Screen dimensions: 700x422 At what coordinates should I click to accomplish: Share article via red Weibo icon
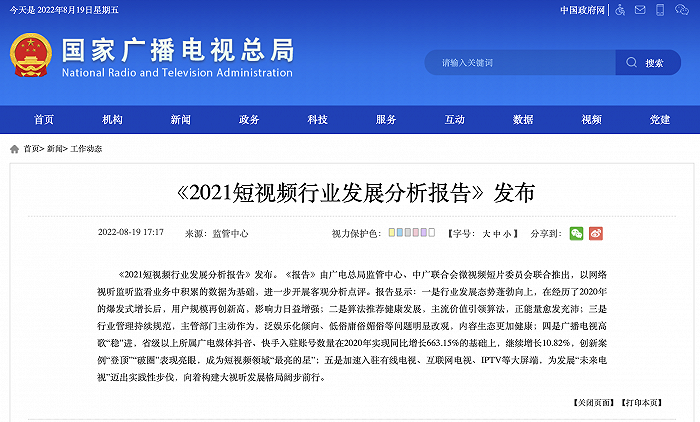(596, 233)
